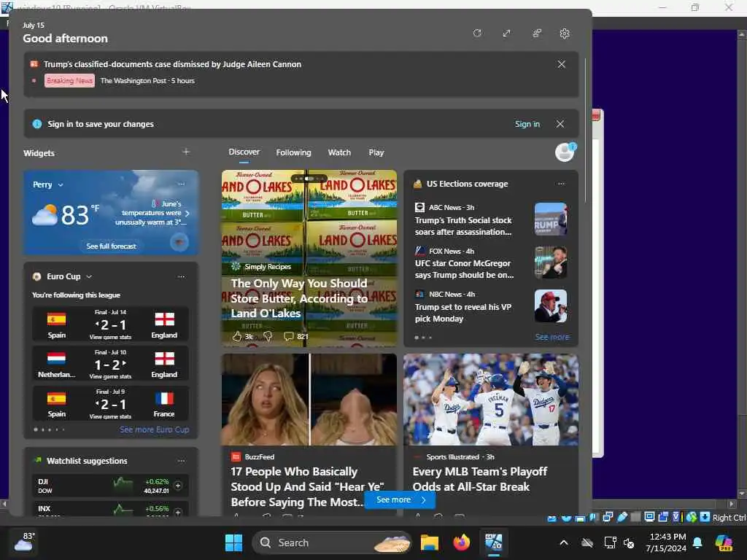
Task: Open Copilot preview icon in taskbar
Action: click(724, 542)
